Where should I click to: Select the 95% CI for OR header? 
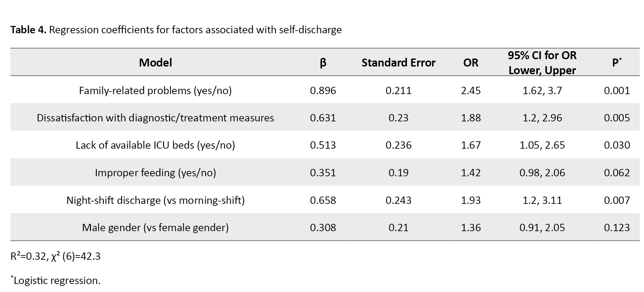[542, 63]
